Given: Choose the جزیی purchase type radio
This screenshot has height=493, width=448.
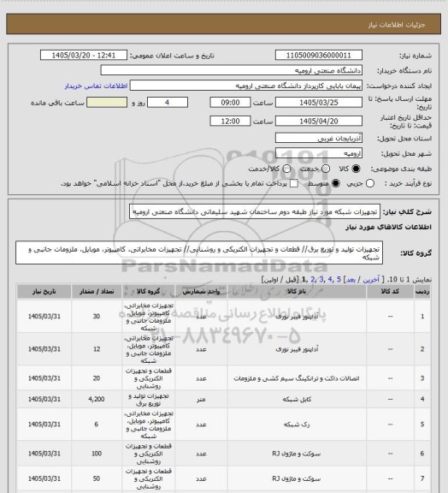Looking at the screenshot, I should pos(370,183).
